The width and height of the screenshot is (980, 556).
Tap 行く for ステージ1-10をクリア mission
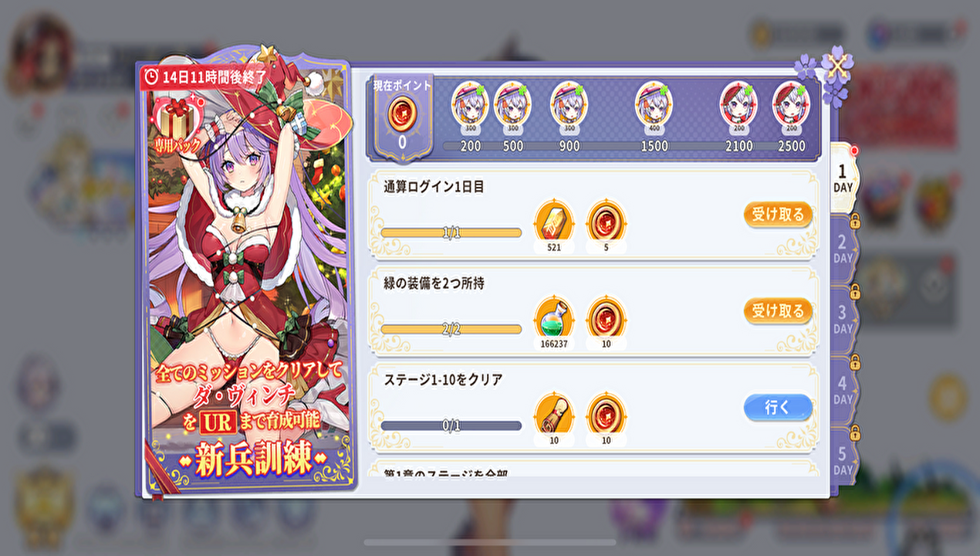click(x=778, y=407)
